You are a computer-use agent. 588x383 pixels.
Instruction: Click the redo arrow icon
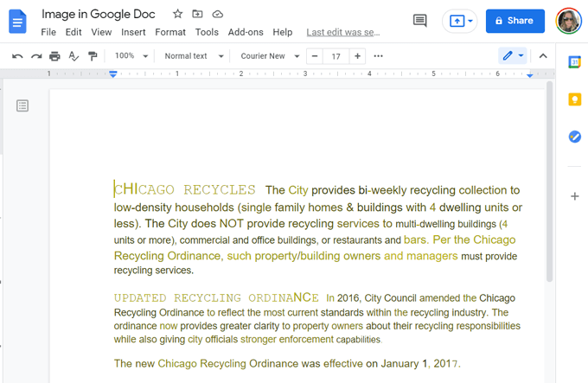(x=36, y=56)
